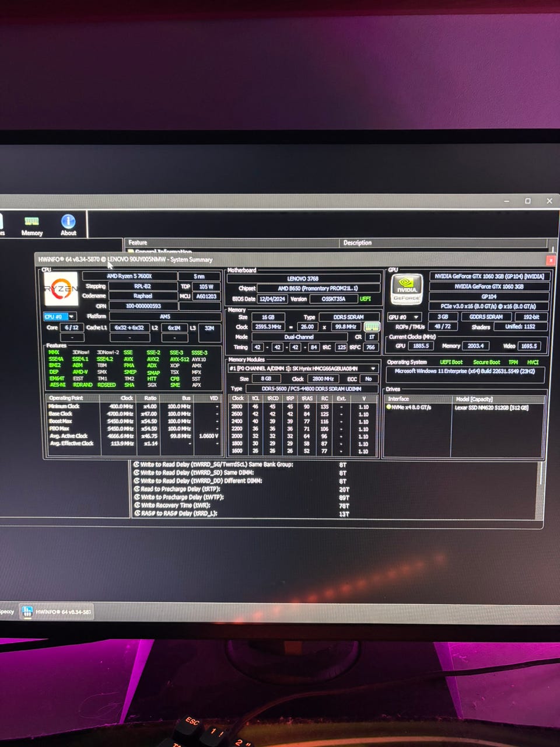The width and height of the screenshot is (560, 747).
Task: Click the 105 W TDP value
Action: point(206,287)
